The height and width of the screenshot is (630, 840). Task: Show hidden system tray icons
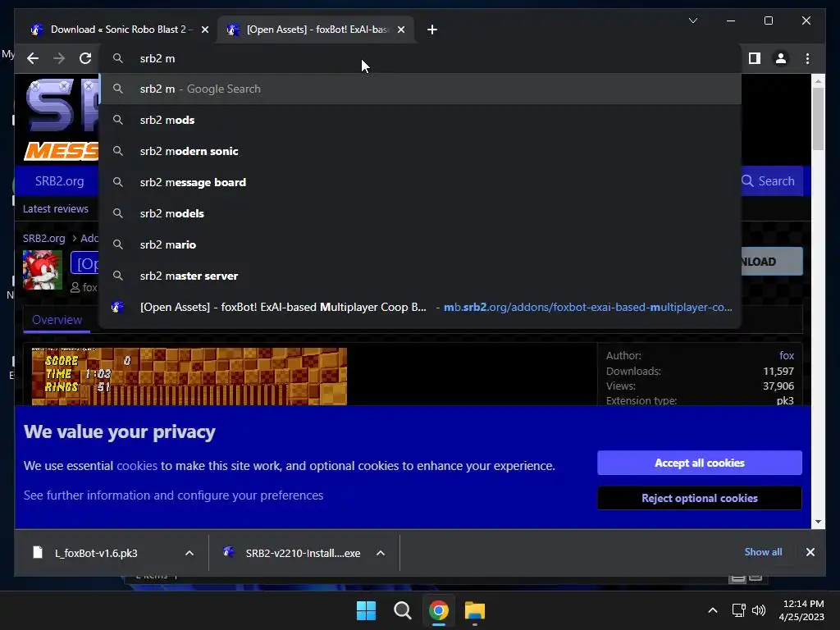point(713,610)
